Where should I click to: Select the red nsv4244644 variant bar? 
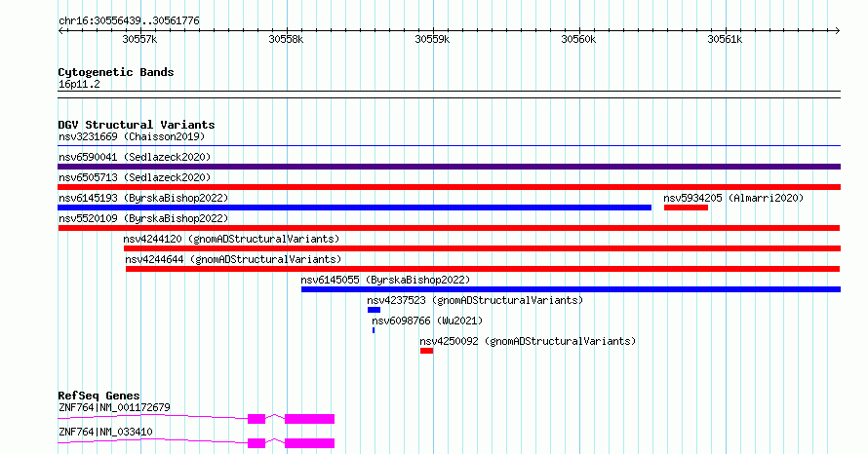click(x=483, y=269)
